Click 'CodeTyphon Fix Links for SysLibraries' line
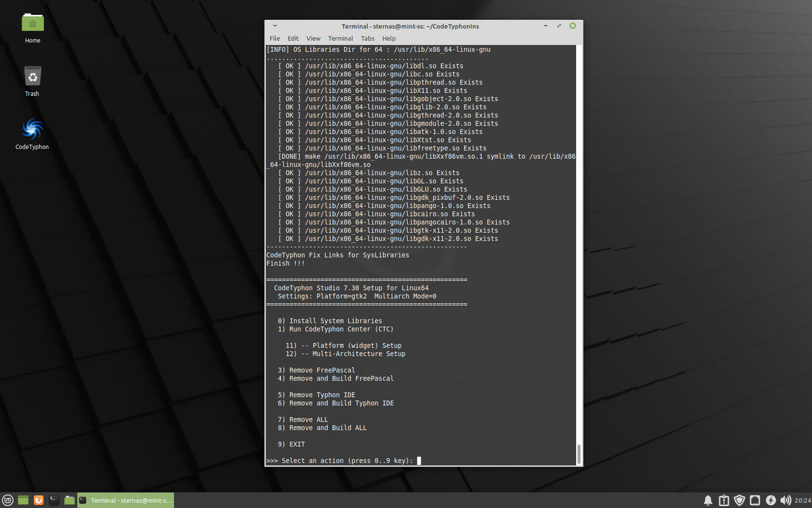 point(337,255)
